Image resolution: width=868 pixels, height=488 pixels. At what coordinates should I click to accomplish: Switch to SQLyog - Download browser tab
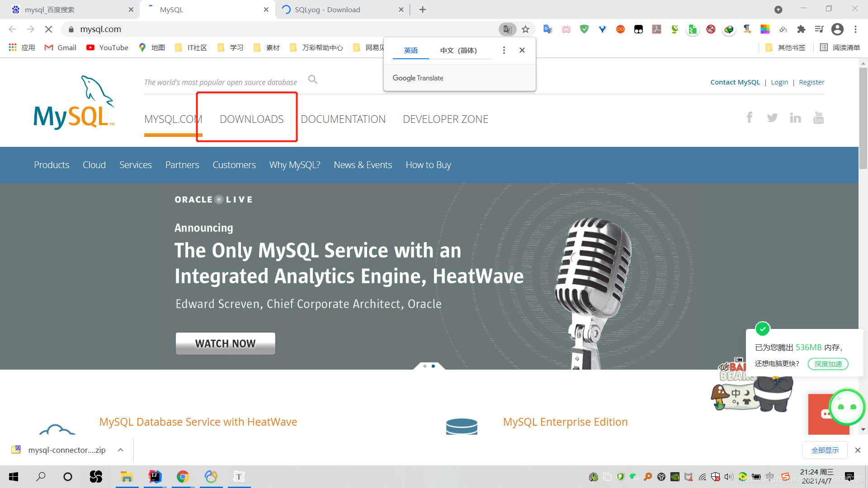pos(342,9)
